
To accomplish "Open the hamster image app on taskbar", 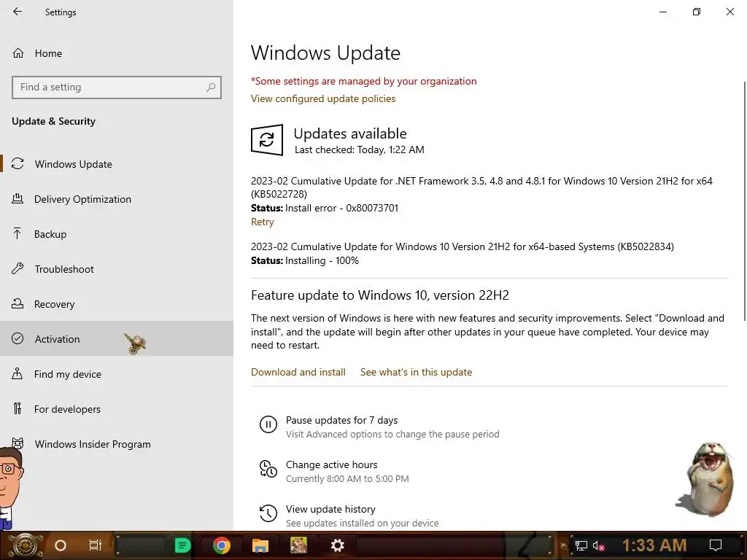I will tap(298, 545).
